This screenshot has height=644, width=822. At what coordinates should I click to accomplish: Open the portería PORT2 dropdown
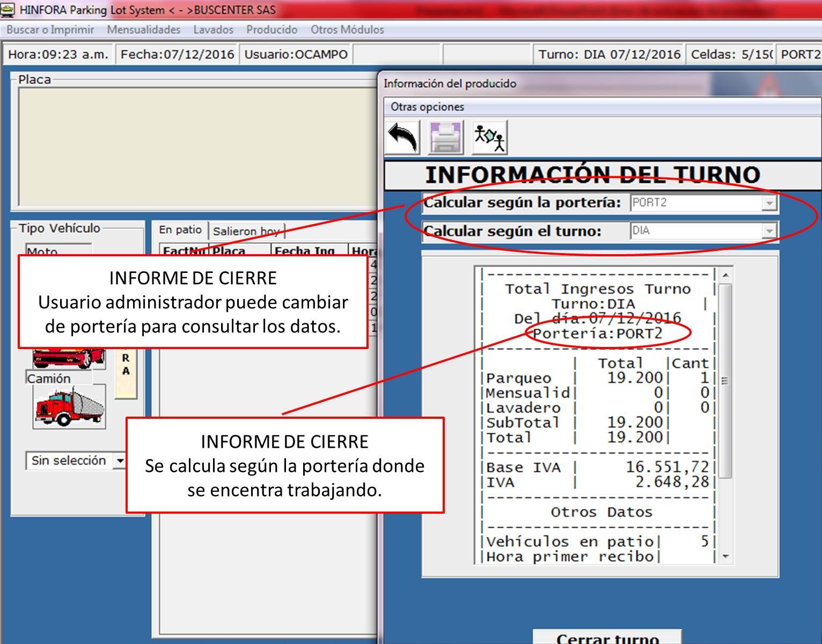(769, 203)
